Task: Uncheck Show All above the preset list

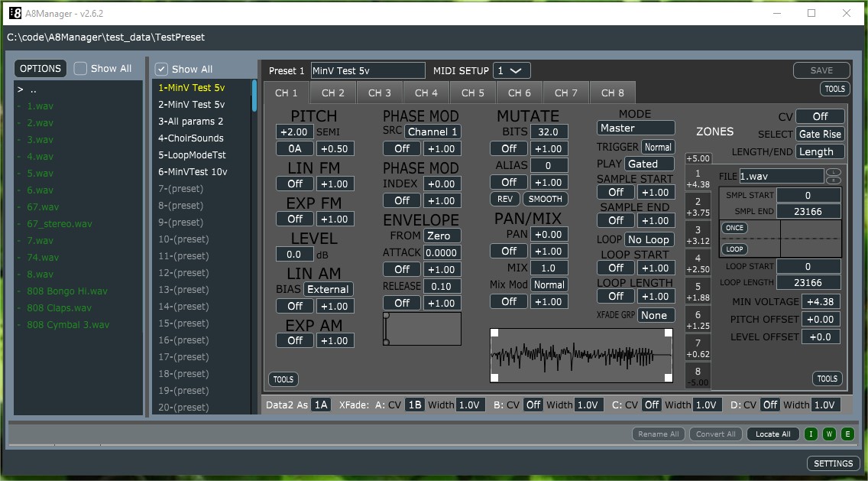Action: (x=162, y=69)
